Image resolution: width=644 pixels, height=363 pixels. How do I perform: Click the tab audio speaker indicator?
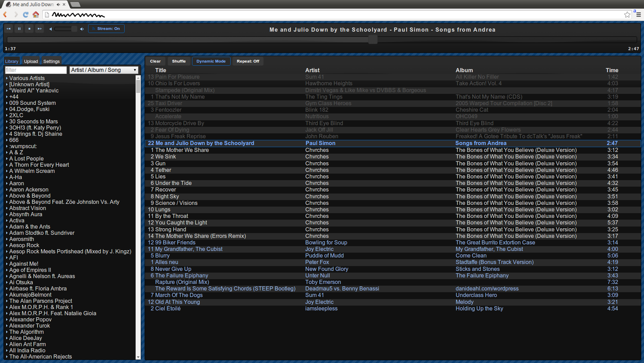[x=58, y=4]
